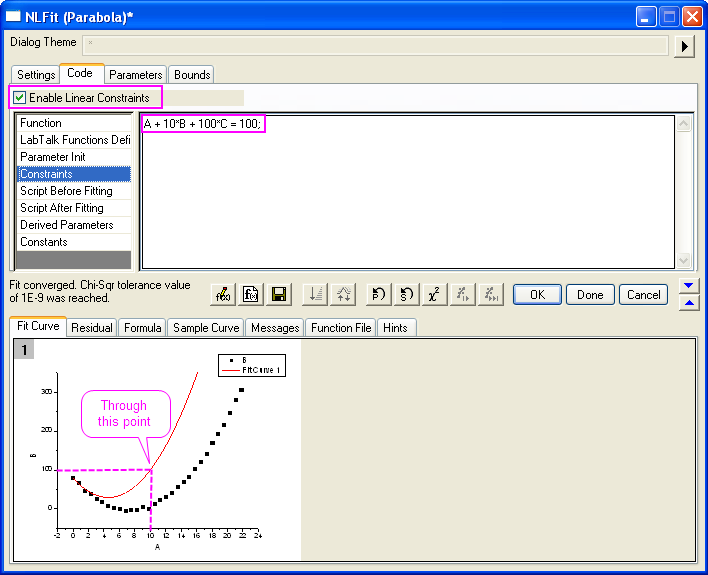Screen dimensions: 708x575
Task: Click the code editor scrollbar up arrow
Action: coord(684,125)
